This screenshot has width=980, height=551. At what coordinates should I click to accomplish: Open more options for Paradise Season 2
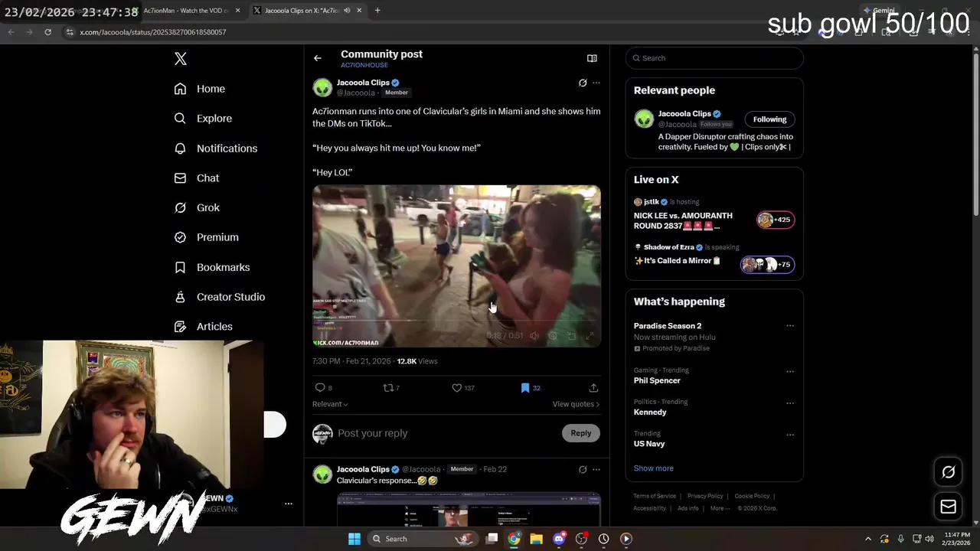coord(790,326)
